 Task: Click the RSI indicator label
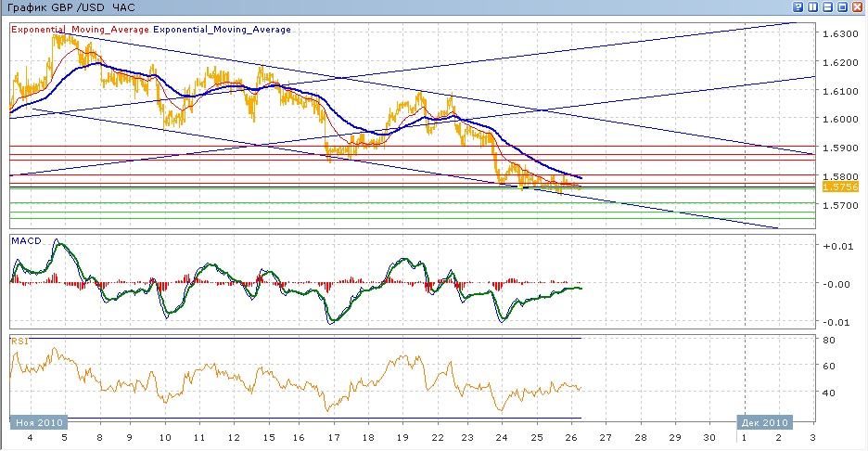19,341
